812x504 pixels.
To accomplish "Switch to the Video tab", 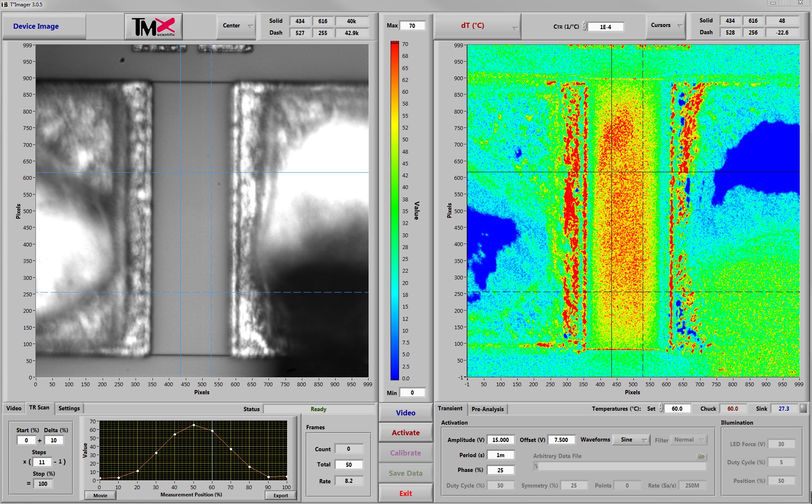I will coord(13,408).
